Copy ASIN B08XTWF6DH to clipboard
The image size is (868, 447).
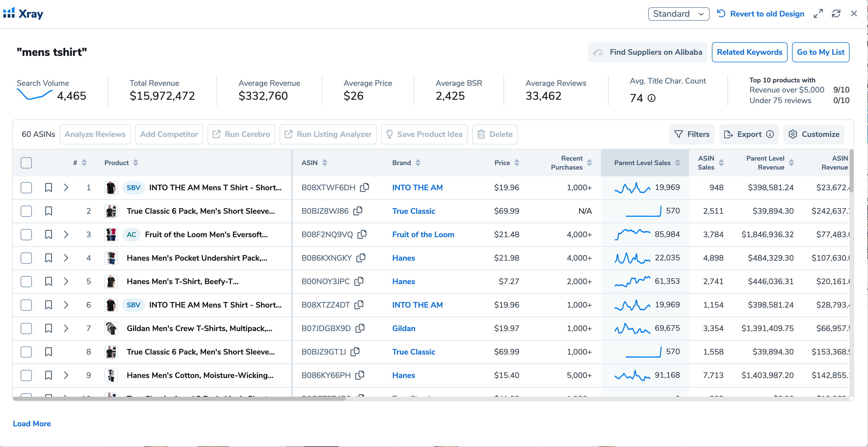click(364, 187)
